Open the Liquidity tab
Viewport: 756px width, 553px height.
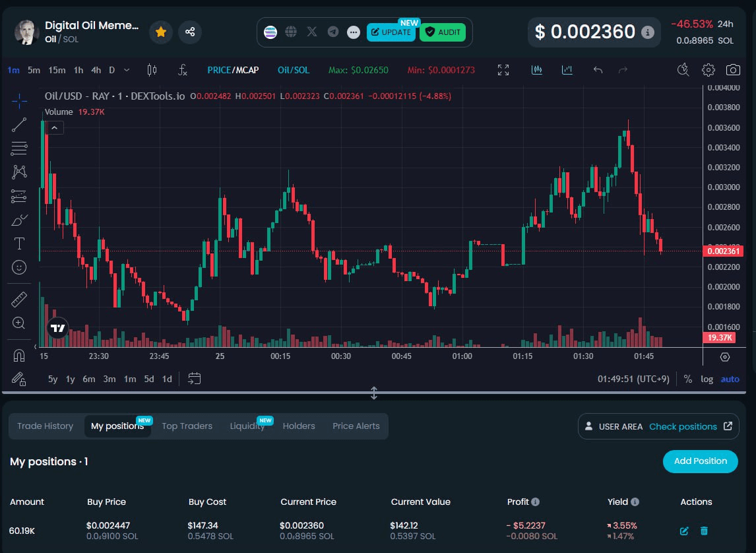click(247, 426)
